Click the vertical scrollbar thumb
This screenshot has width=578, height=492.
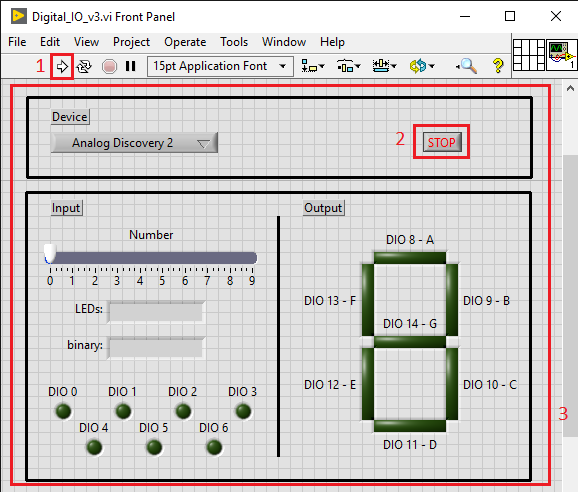(x=570, y=296)
